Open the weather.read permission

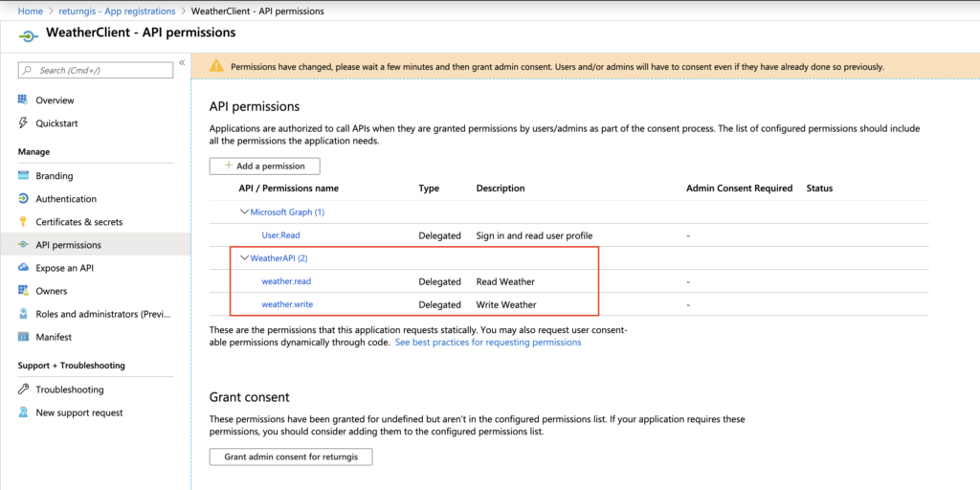tap(286, 281)
